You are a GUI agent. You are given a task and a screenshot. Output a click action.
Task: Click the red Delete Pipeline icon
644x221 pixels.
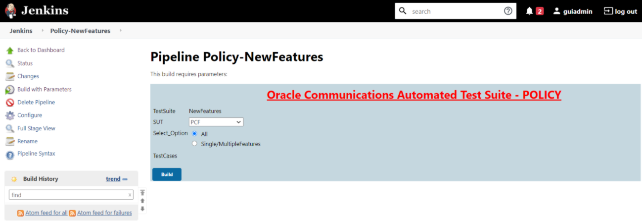(x=10, y=103)
